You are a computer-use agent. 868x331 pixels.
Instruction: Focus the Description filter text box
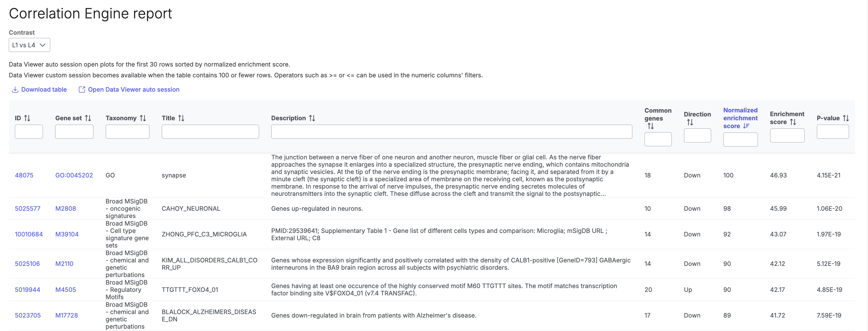click(x=451, y=132)
